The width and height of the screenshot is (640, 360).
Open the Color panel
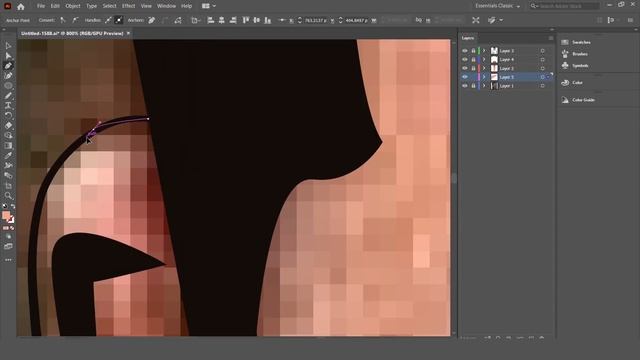point(572,83)
